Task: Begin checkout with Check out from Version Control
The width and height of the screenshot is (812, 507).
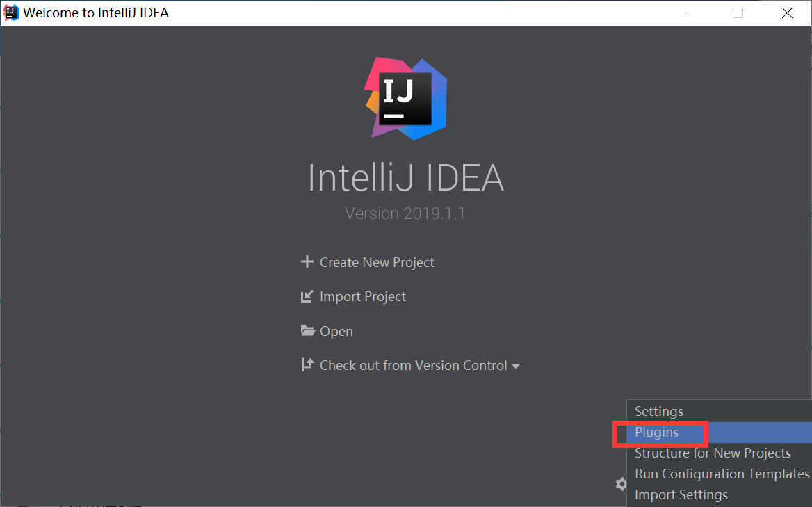Action: 412,365
